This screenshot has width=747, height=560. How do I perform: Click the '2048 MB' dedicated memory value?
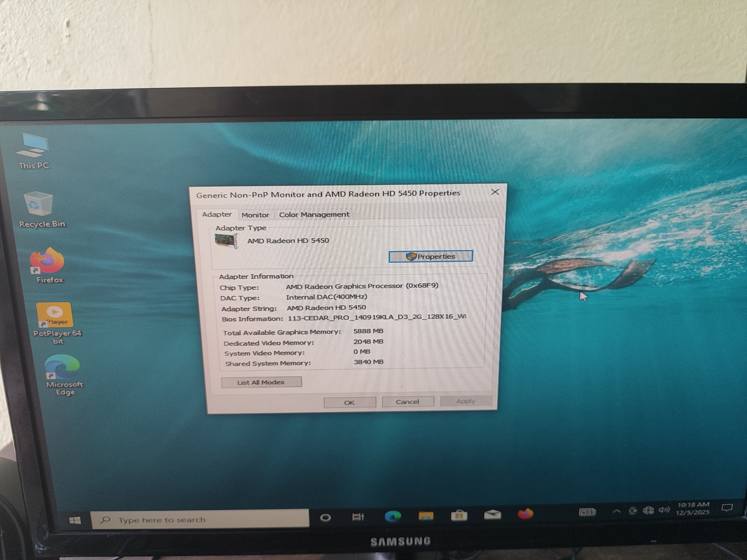coord(368,342)
